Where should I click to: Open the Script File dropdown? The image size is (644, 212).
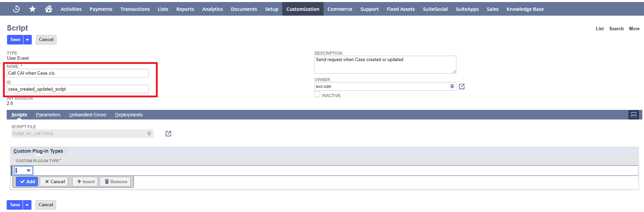(149, 133)
